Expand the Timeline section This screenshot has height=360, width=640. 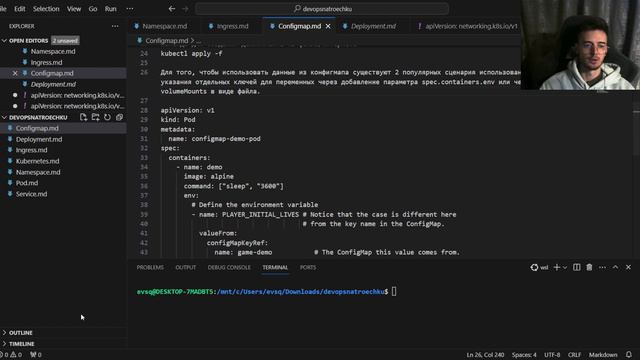(63, 344)
